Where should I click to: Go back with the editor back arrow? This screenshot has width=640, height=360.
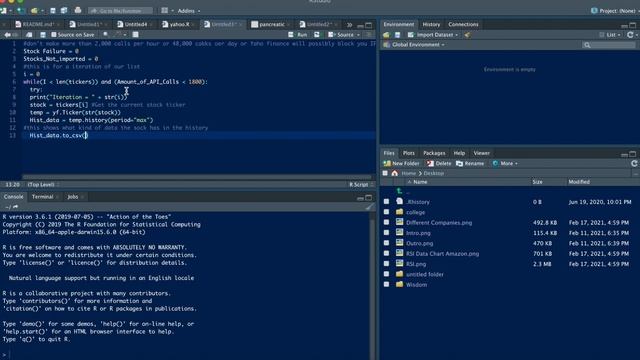point(7,35)
